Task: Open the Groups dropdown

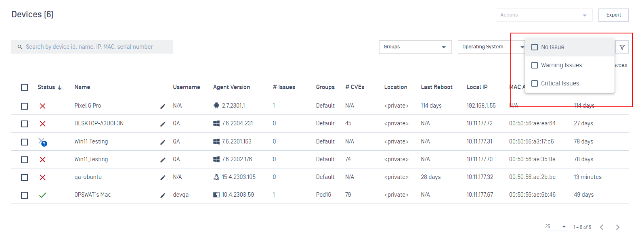Action: [x=415, y=47]
